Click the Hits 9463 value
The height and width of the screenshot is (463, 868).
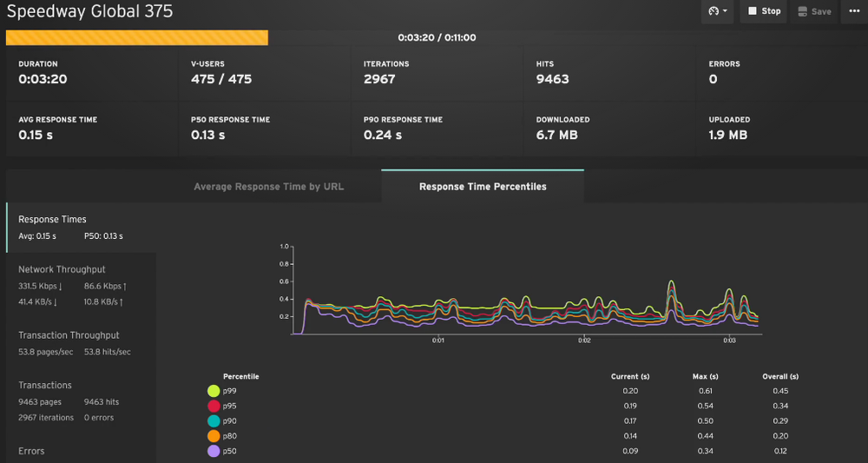click(552, 79)
